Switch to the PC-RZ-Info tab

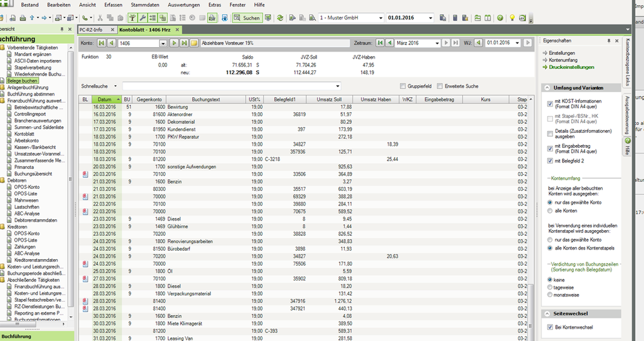pyautogui.click(x=90, y=30)
